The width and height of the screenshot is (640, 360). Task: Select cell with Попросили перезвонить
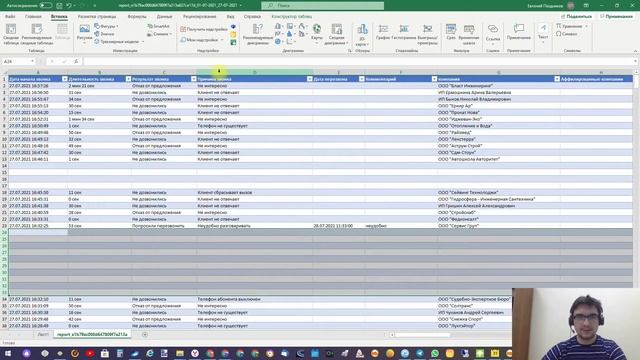[x=164, y=225]
